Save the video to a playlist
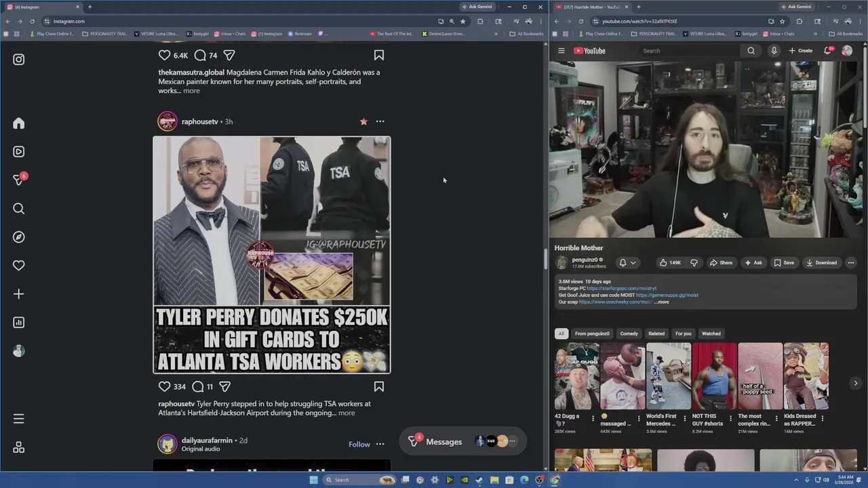The height and width of the screenshot is (488, 868). click(784, 263)
